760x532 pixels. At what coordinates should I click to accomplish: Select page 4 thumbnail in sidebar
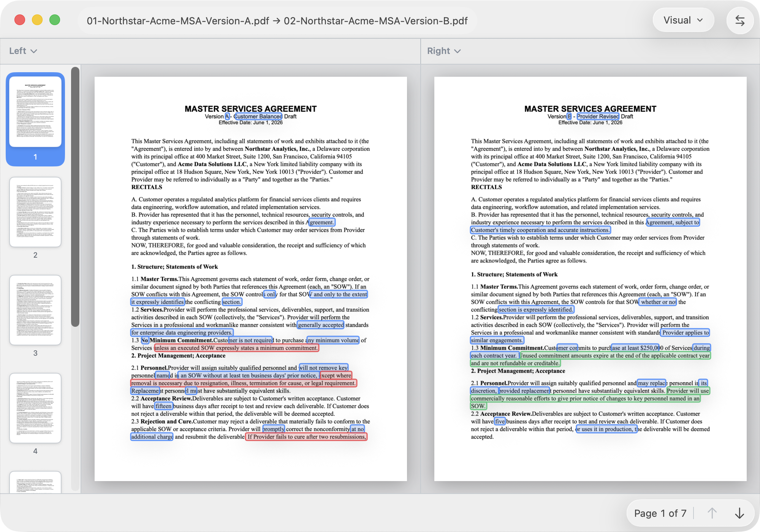tap(35, 408)
